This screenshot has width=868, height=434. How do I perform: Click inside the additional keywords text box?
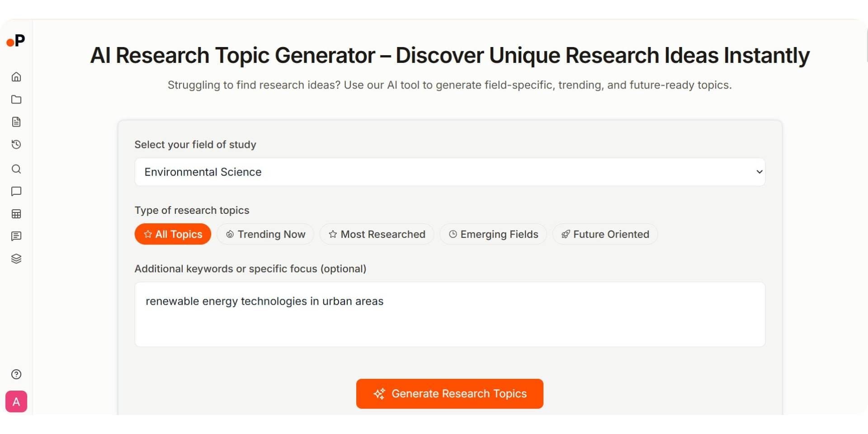[x=449, y=314]
